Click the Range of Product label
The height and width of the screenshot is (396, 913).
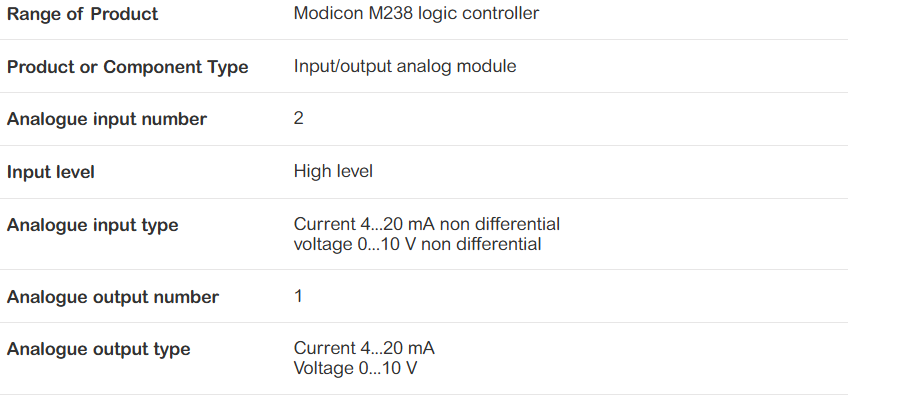(82, 14)
